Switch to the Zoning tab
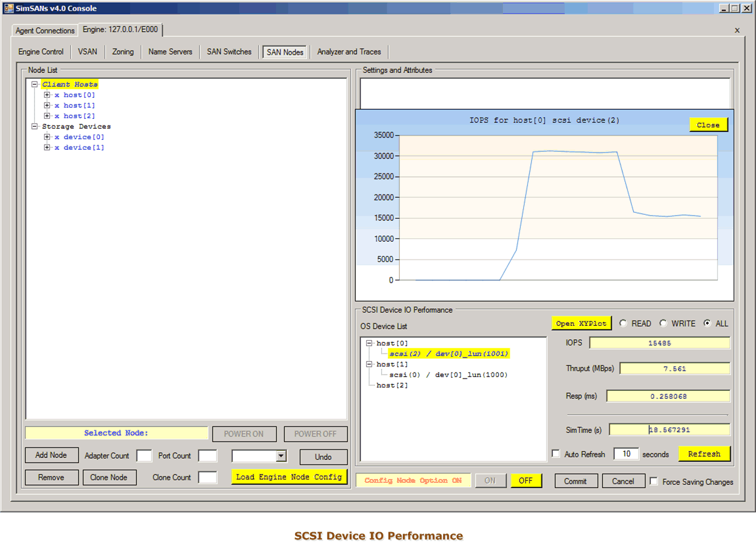Viewport: 756px width, 544px height. tap(122, 52)
